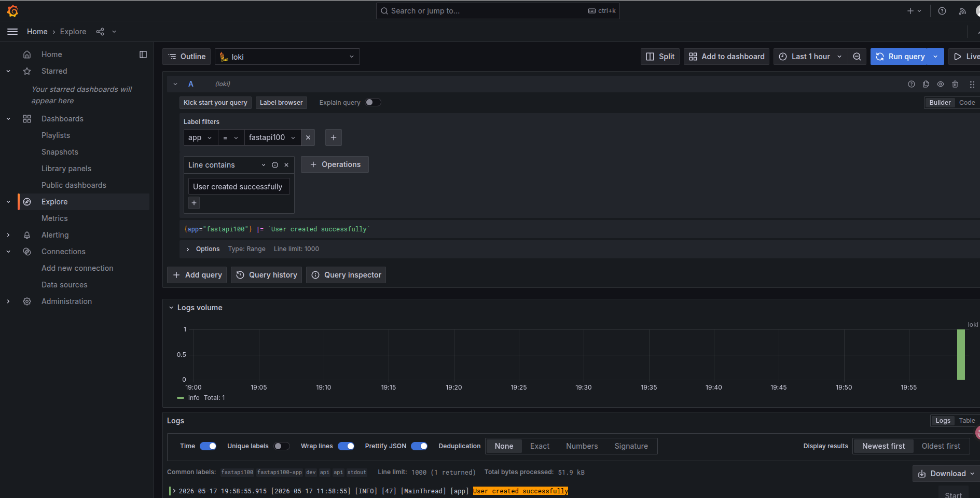Duplicate query A with copy icon
Screen dimensions: 980x498
[x=926, y=84]
